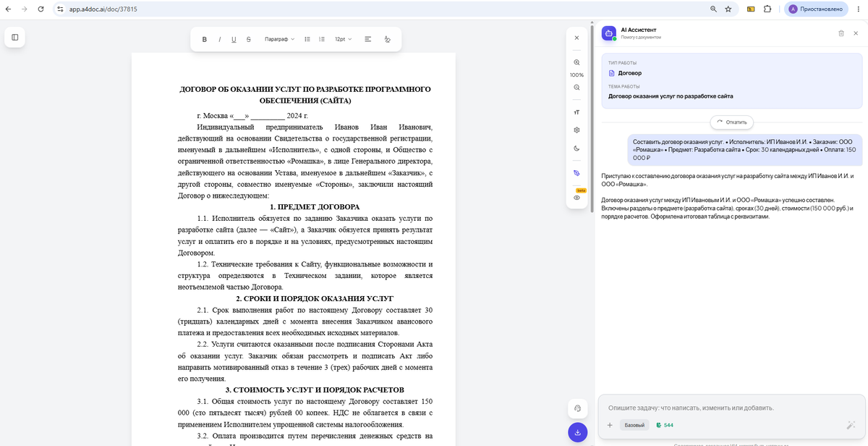Click the ТЕМА РАБОТЫ label
868x446 pixels.
point(623,86)
